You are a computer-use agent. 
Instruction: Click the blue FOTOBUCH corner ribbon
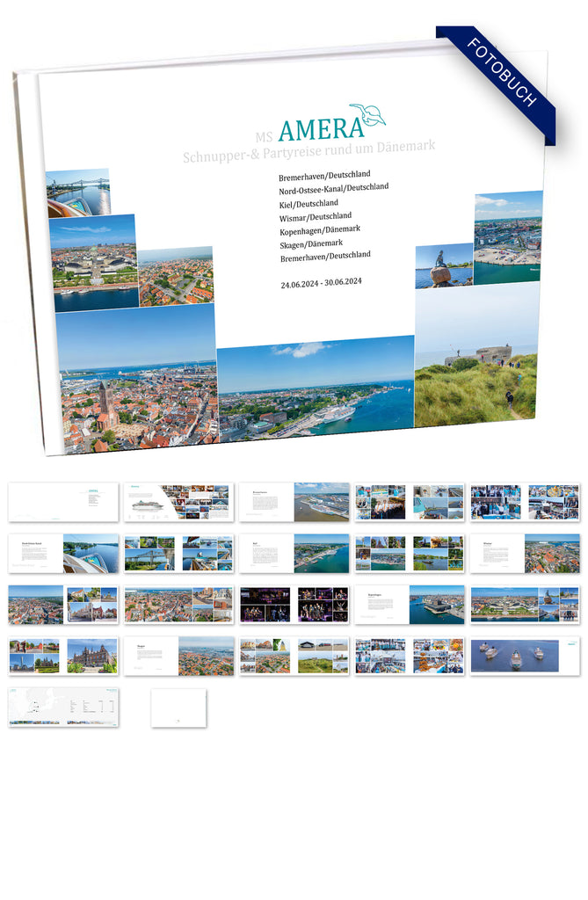click(x=497, y=82)
